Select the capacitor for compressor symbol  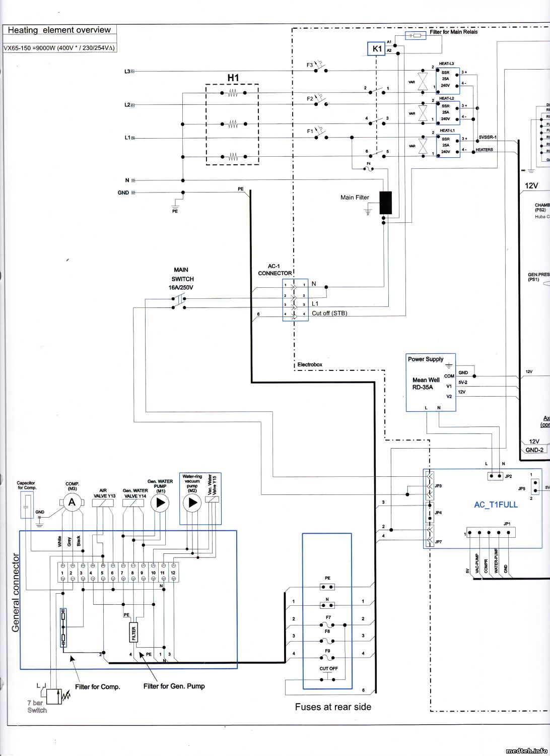(x=27, y=505)
